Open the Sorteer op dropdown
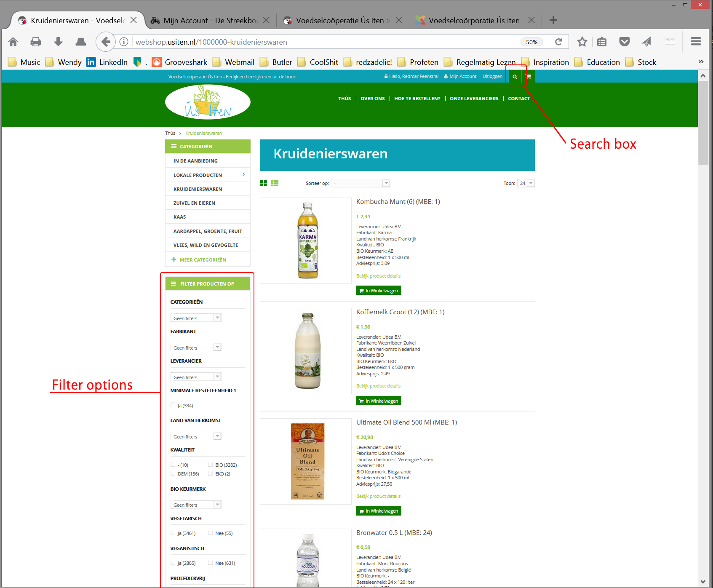This screenshot has width=713, height=588. (x=361, y=183)
